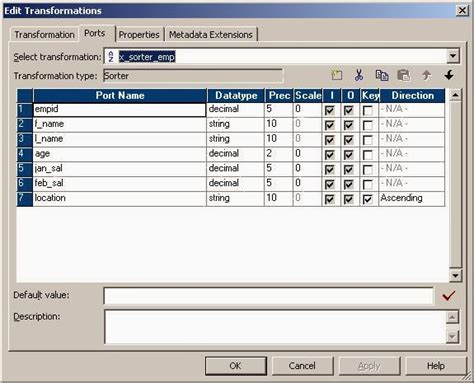The width and height of the screenshot is (474, 383).
Task: Click decimal datatype cell for feb_sal
Action: [x=235, y=184]
